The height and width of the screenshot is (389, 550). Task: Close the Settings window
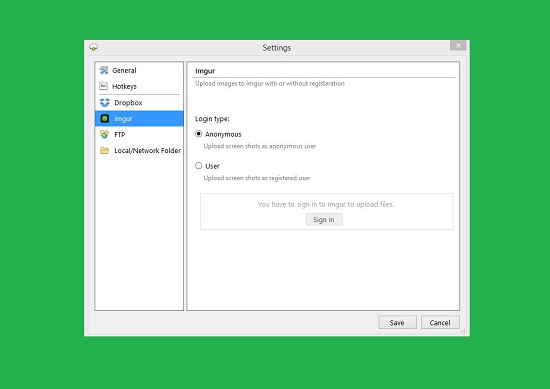[x=458, y=45]
